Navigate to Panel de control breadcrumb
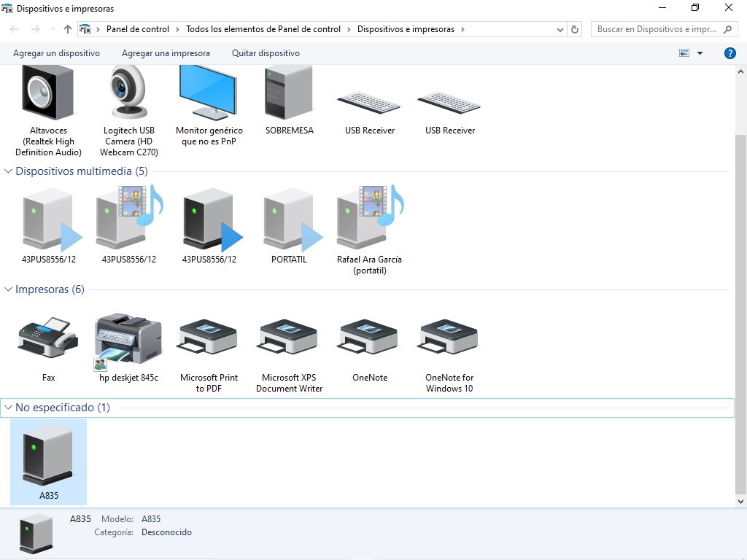Viewport: 747px width, 560px height. tap(138, 29)
